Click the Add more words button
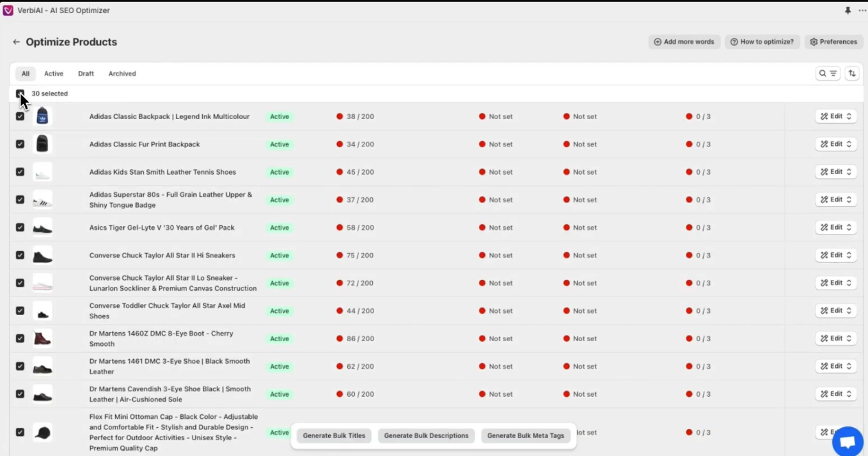Image resolution: width=868 pixels, height=456 pixels. click(x=684, y=42)
